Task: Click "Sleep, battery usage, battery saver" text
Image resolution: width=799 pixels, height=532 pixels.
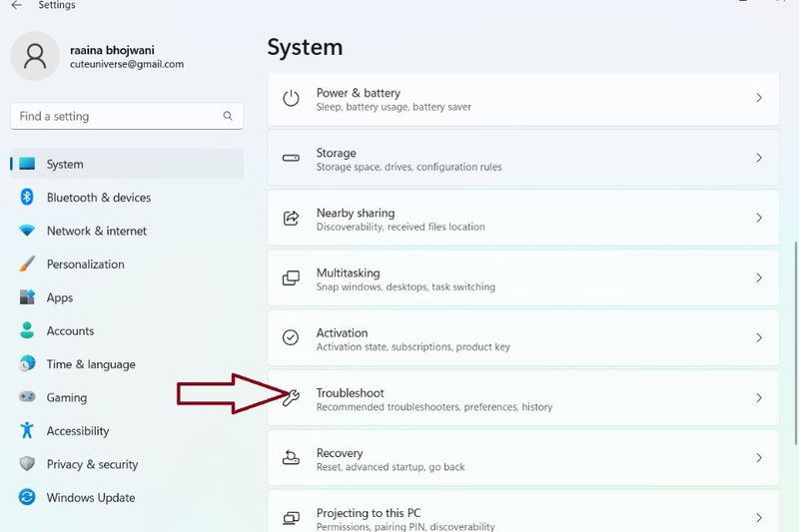Action: (394, 107)
